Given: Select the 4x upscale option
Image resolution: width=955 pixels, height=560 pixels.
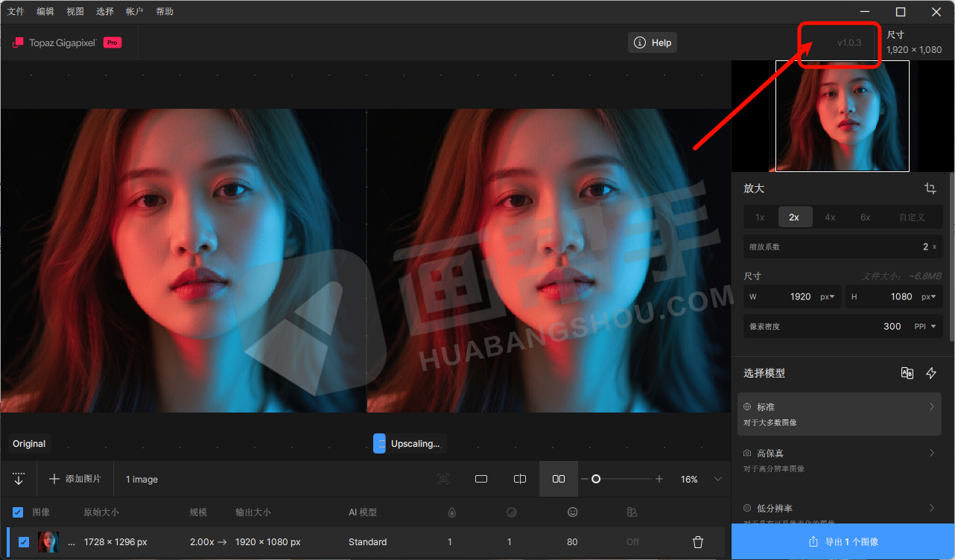Looking at the screenshot, I should click(x=830, y=217).
